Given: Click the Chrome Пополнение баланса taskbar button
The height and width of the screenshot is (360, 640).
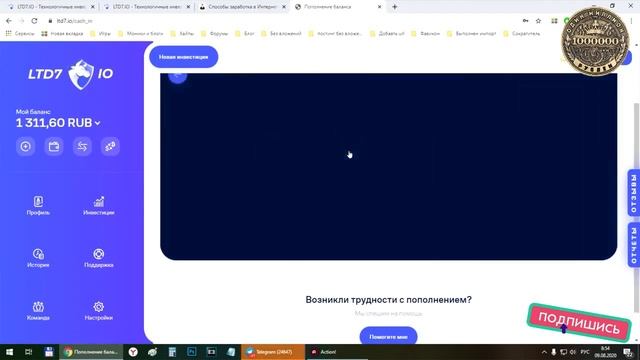Looking at the screenshot, I should click(x=91, y=352).
